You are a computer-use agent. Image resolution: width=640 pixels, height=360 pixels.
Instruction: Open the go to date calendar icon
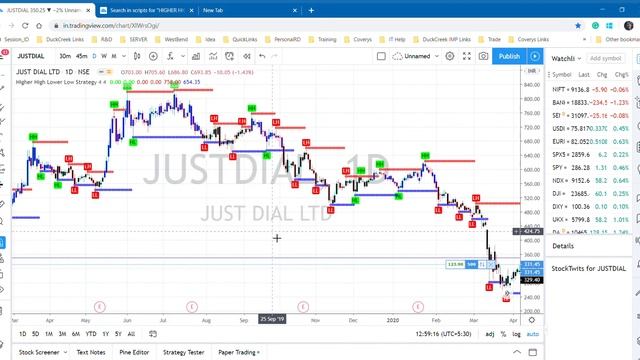[153, 334]
